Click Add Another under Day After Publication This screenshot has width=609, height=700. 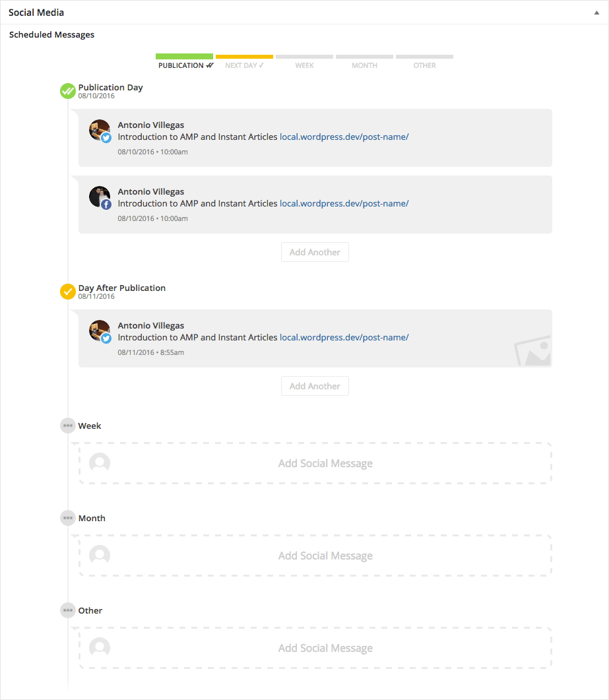(x=315, y=386)
